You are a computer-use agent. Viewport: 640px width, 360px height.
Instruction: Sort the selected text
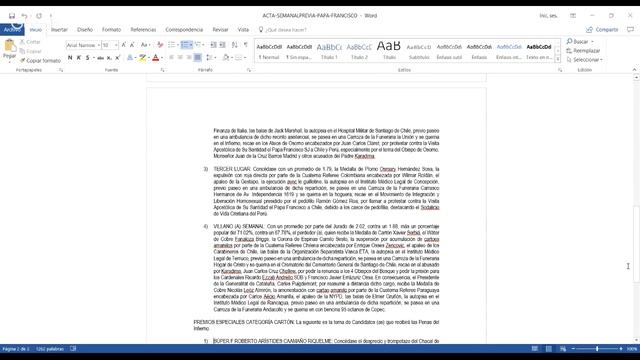235,45
